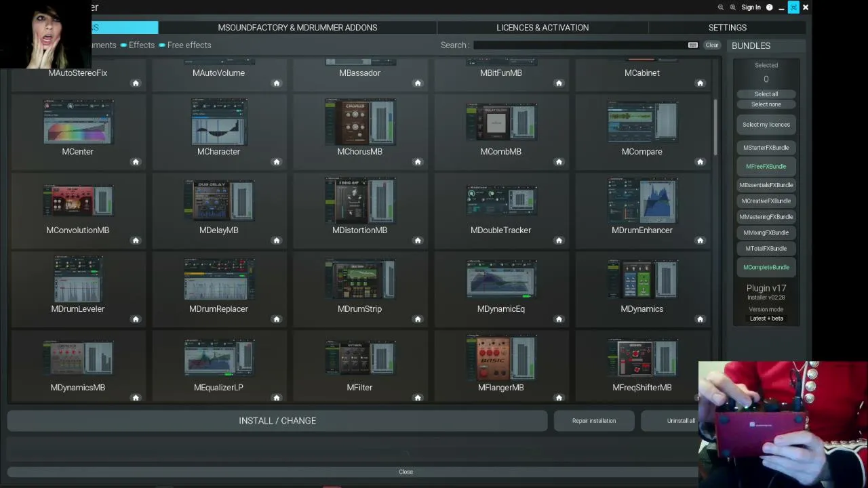Screen dimensions: 868x488
Task: Select the MConvolutionMB plugin thumbnail
Action: pyautogui.click(x=78, y=201)
